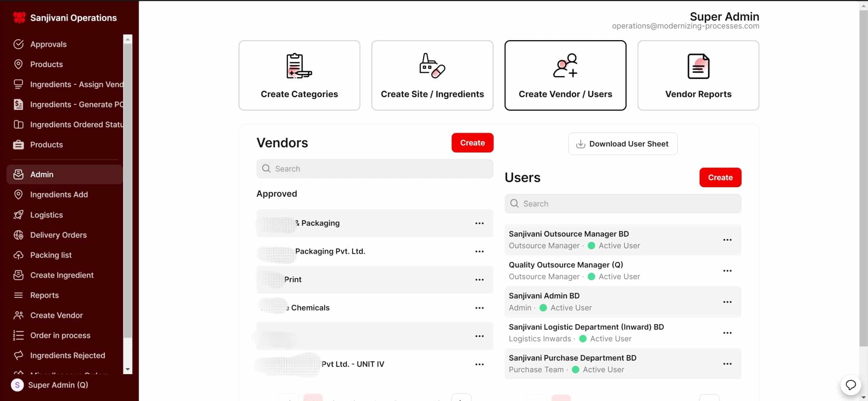Open options for Quality Outsource Manager (Q)

click(727, 271)
